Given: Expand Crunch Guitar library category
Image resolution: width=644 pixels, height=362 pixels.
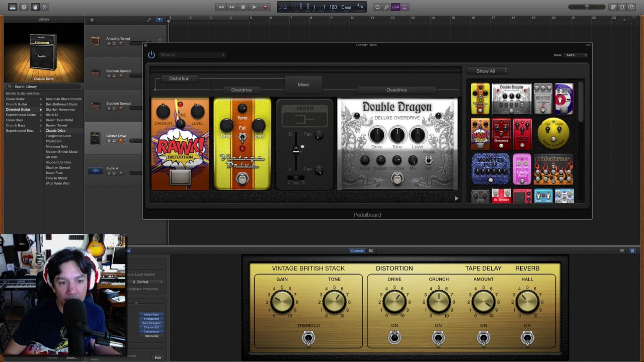Looking at the screenshot, I should (23, 104).
